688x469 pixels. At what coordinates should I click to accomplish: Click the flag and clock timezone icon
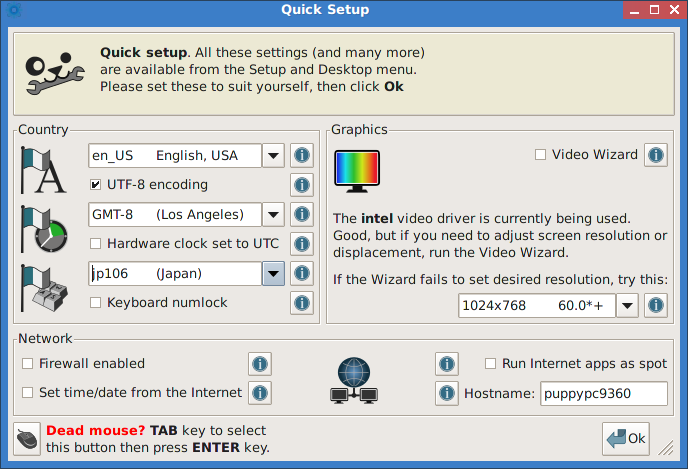[44, 229]
